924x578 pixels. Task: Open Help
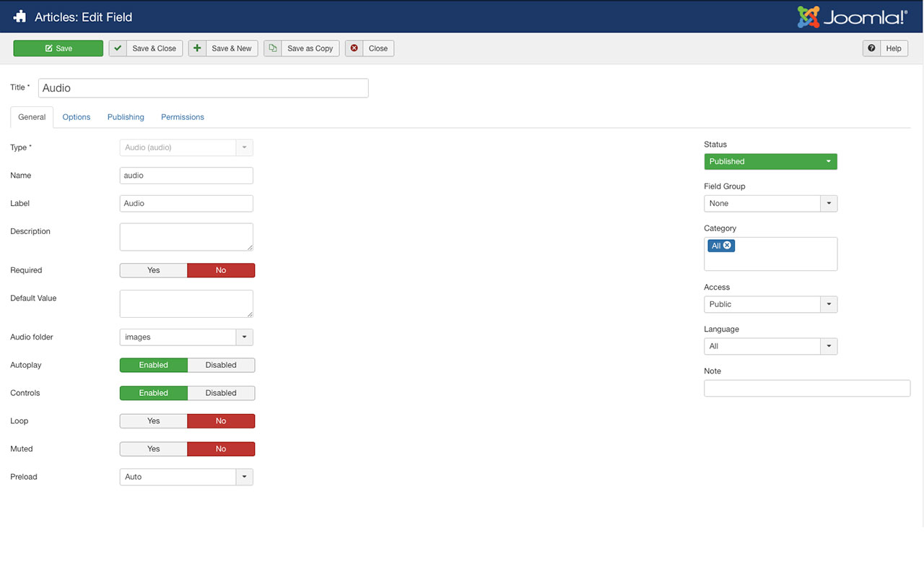point(886,48)
